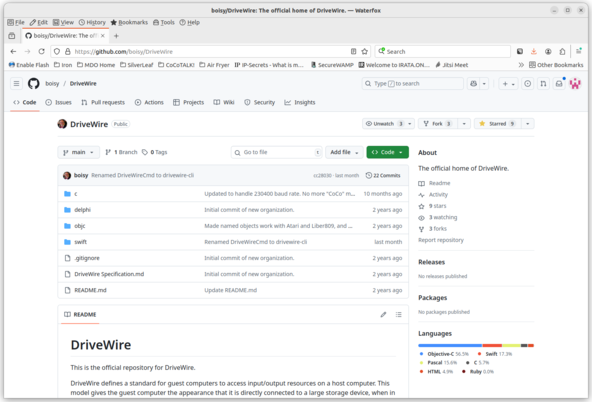Open the hamburger navigation menu

pos(16,83)
